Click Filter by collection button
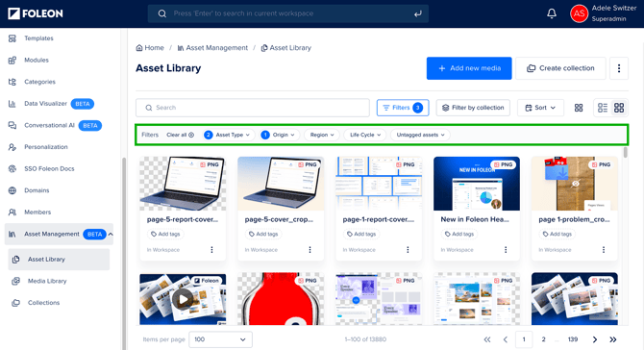Viewport: 644px width, 350px height. 473,108
